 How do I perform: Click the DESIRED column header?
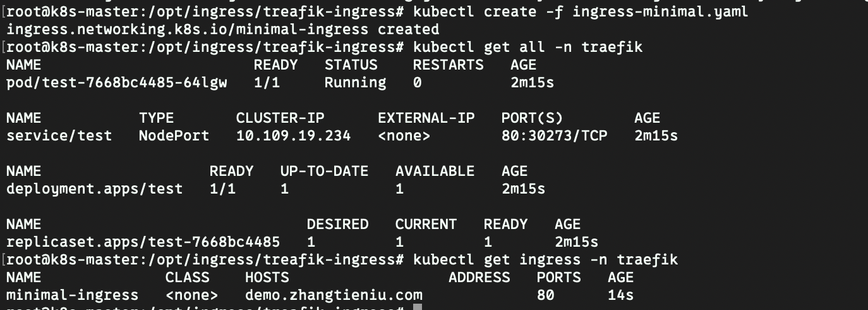pos(337,225)
